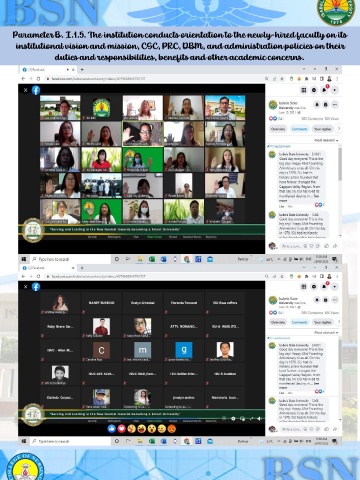The image size is (360, 480).
Task: Expand the account arrow menu, upper screenshot
Action: (335, 90)
